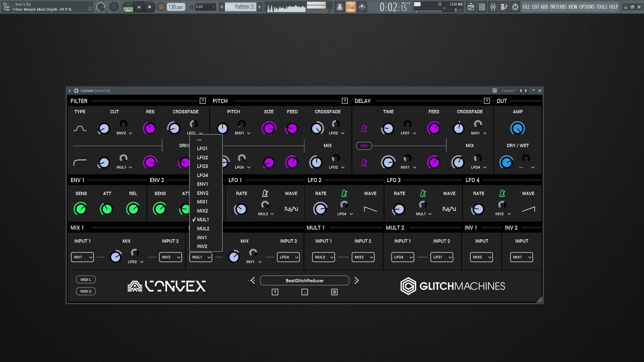Select the '---' none entry in list
The width and height of the screenshot is (644, 362).
[206, 140]
